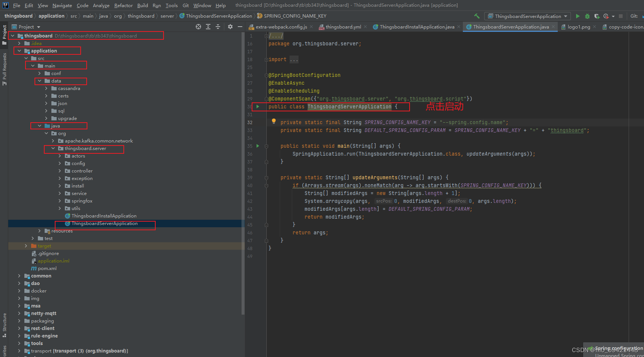Click the Expand All icon in Project panel
The height and width of the screenshot is (357, 644).
pyautogui.click(x=208, y=27)
